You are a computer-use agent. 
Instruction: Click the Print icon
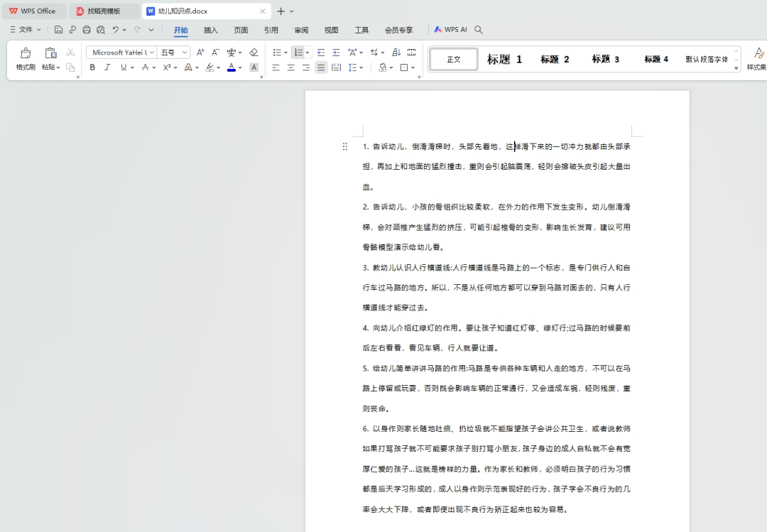[x=86, y=30]
